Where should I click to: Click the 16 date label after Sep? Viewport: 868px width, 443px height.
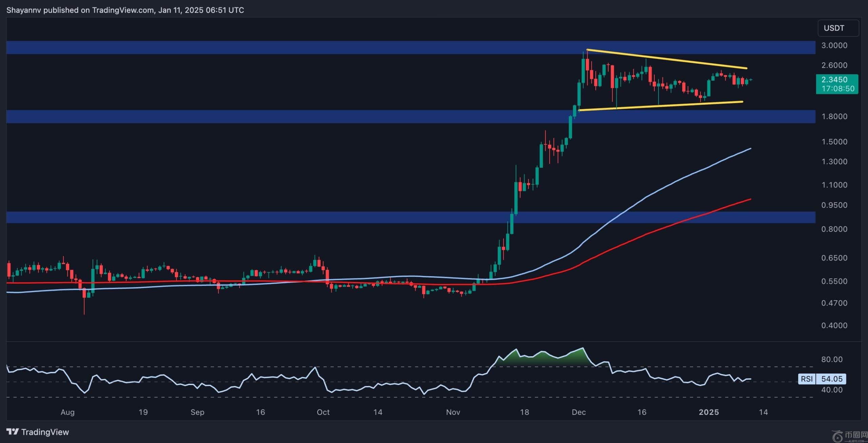pos(260,412)
